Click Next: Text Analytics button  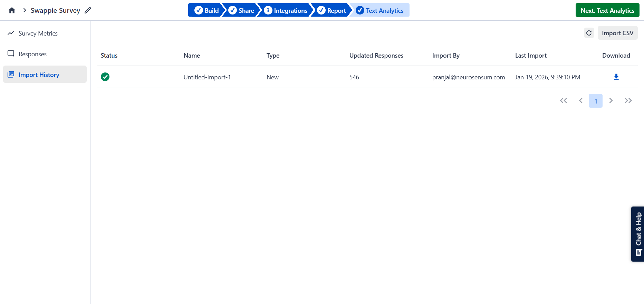pyautogui.click(x=607, y=10)
